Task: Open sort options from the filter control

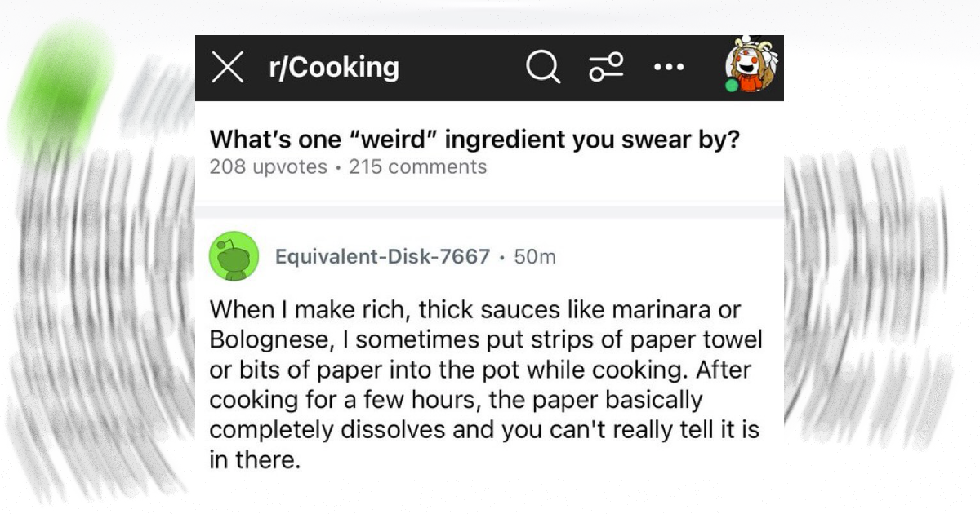Action: point(606,68)
